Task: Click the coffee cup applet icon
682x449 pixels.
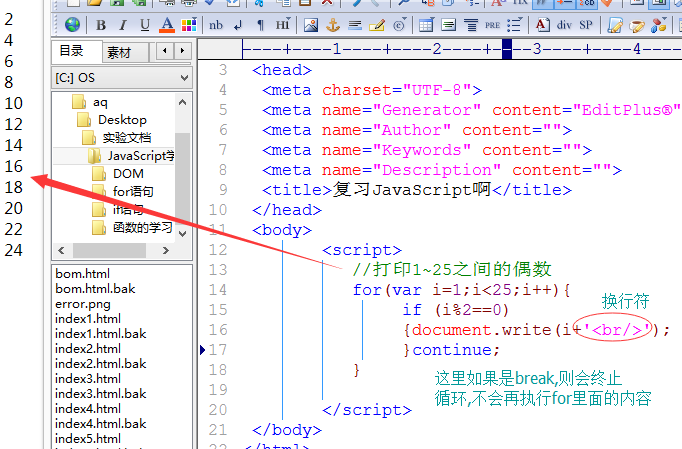Action: click(637, 25)
